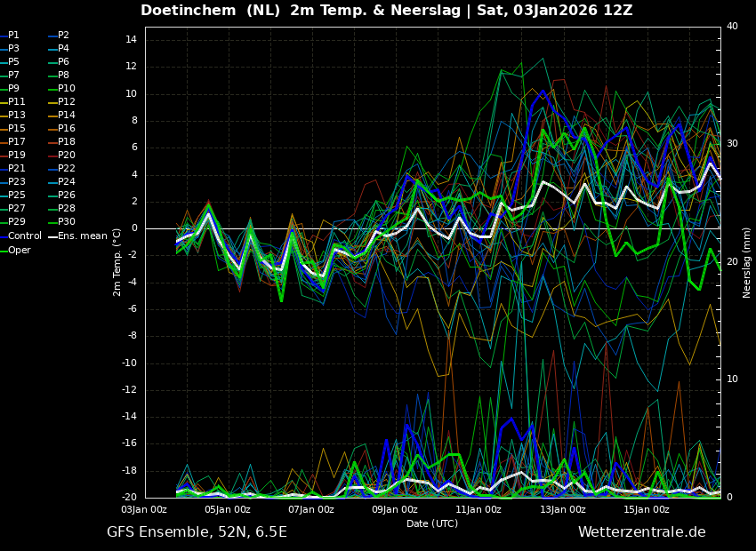
Task: Click the -10 temperature tick label
Action: pyautogui.click(x=129, y=363)
